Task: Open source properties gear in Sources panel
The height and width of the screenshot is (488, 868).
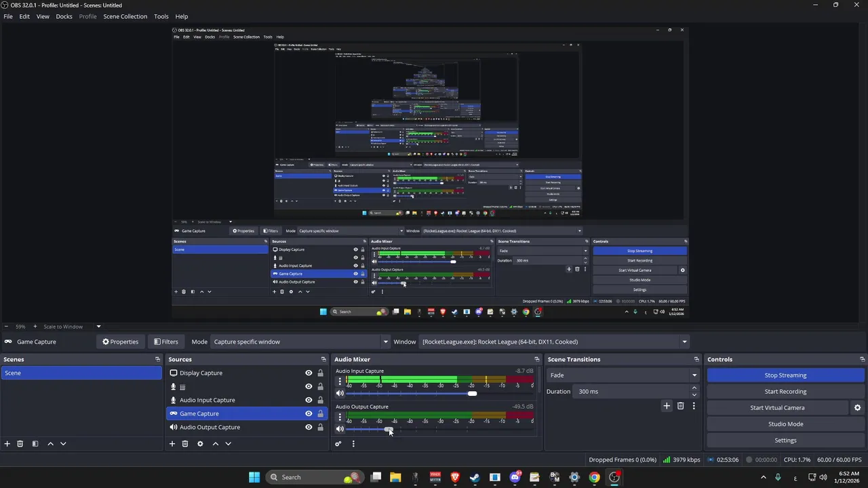Action: pos(200,444)
